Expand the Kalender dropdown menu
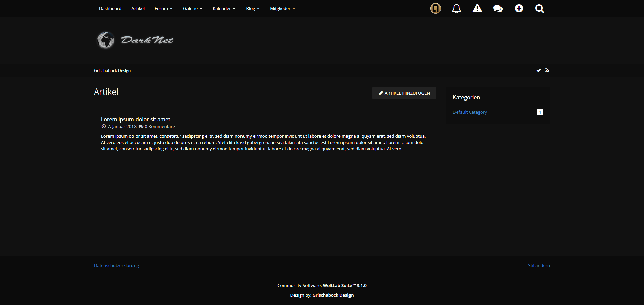This screenshot has height=305, width=644. pyautogui.click(x=224, y=8)
